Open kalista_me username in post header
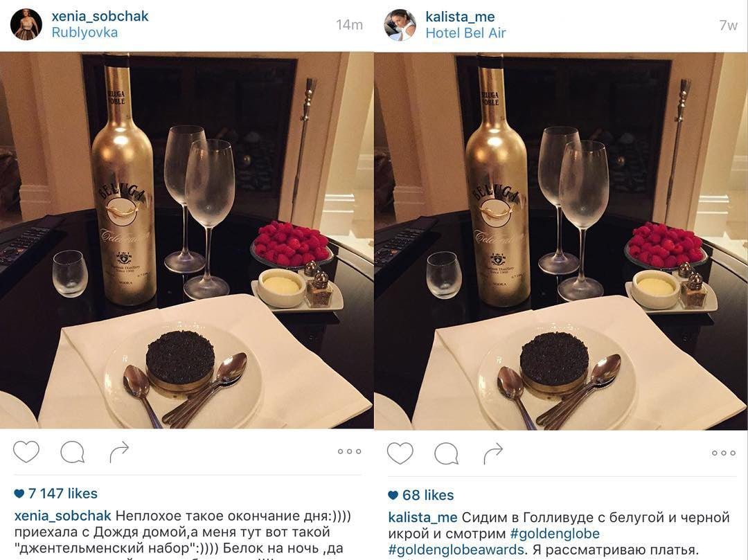This screenshot has height=560, width=748. tap(460, 17)
